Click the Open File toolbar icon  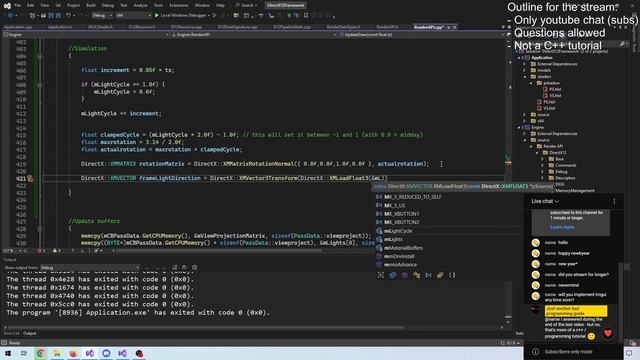tap(43, 16)
